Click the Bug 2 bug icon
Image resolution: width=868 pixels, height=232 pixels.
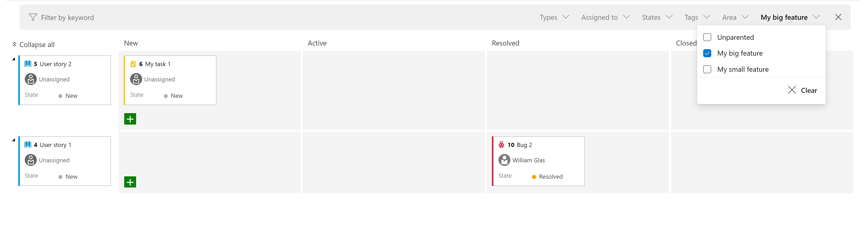[x=501, y=145]
